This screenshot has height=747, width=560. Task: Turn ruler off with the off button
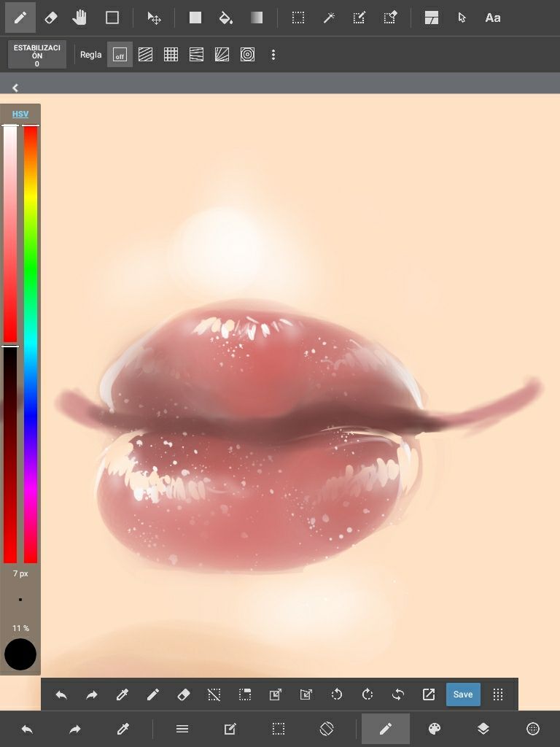[x=120, y=55]
